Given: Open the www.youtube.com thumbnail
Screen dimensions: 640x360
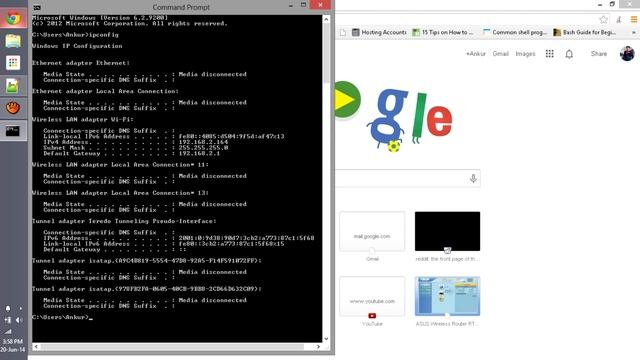Looking at the screenshot, I should pos(372,296).
